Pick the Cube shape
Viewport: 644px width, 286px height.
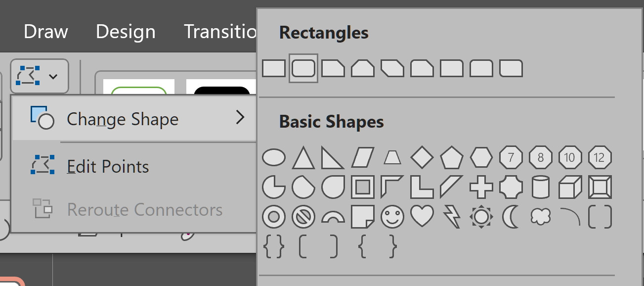570,188
